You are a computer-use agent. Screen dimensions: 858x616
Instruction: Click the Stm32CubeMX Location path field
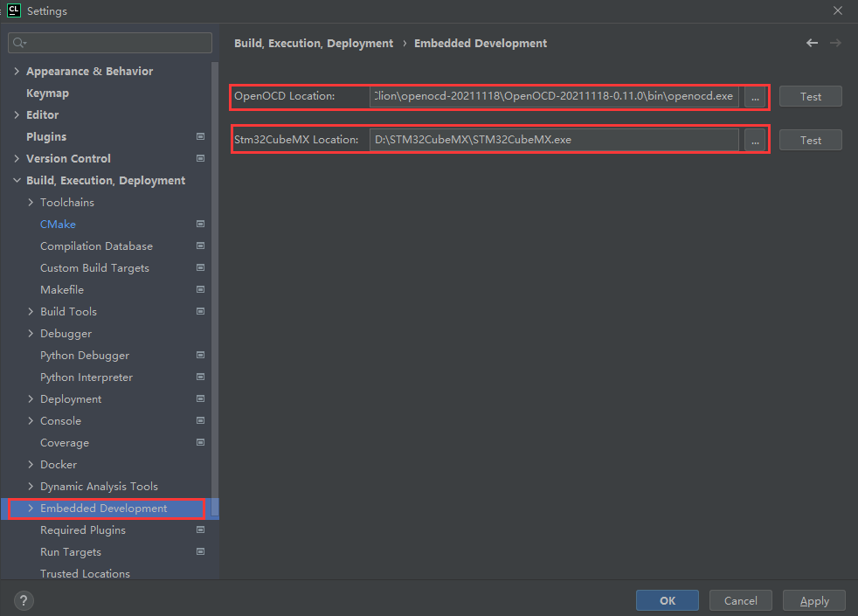[554, 140]
